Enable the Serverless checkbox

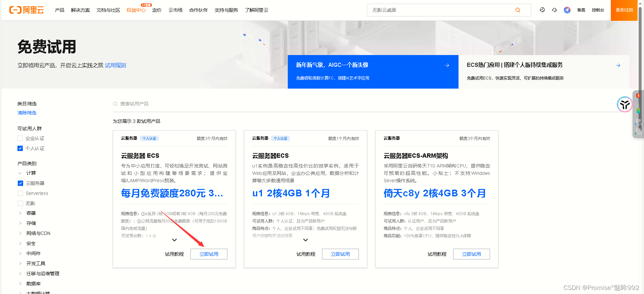point(20,193)
